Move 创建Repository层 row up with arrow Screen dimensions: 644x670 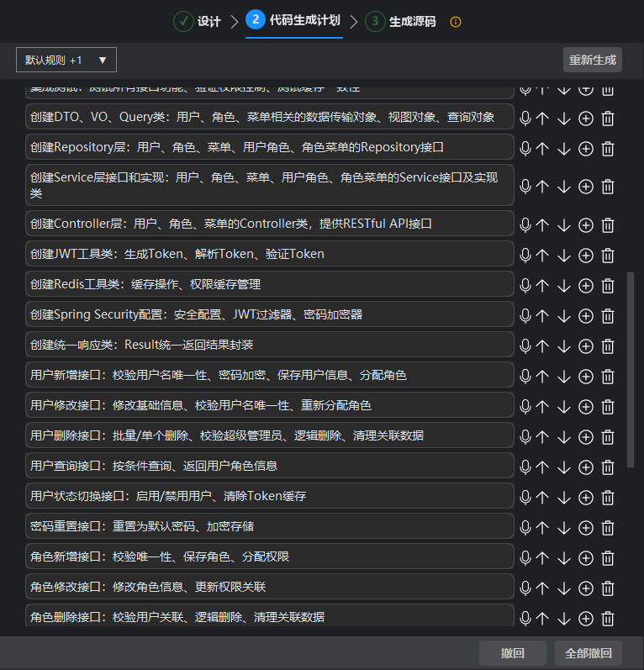click(543, 149)
